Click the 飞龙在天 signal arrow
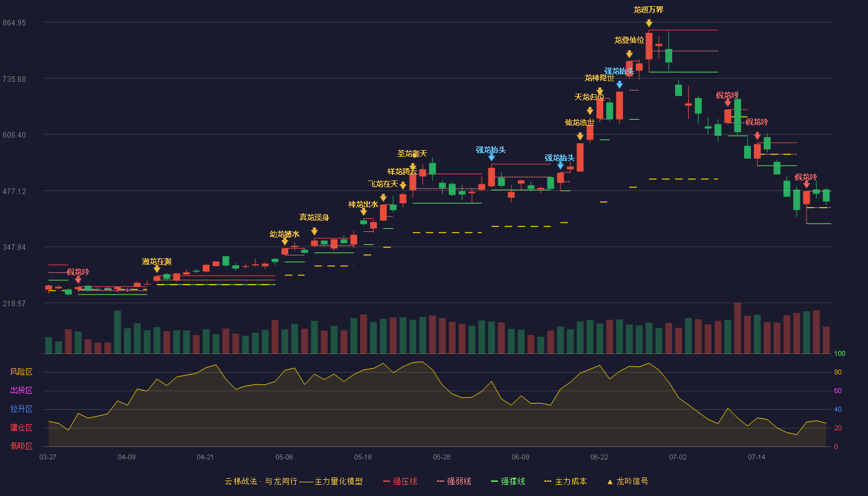 pos(383,198)
